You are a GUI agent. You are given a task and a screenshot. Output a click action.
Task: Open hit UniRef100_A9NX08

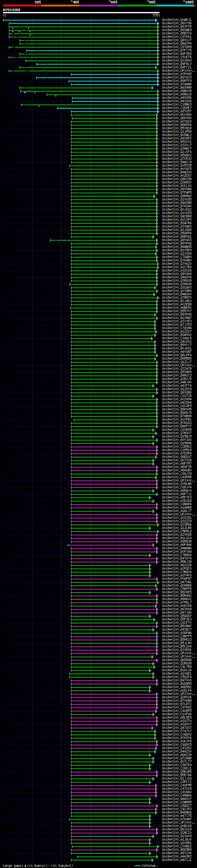tap(177, 91)
